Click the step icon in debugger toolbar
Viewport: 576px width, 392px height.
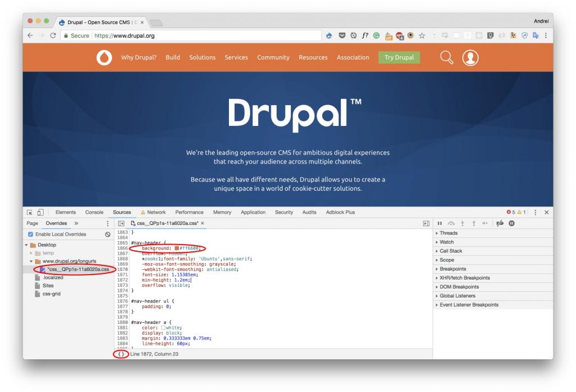click(x=485, y=223)
